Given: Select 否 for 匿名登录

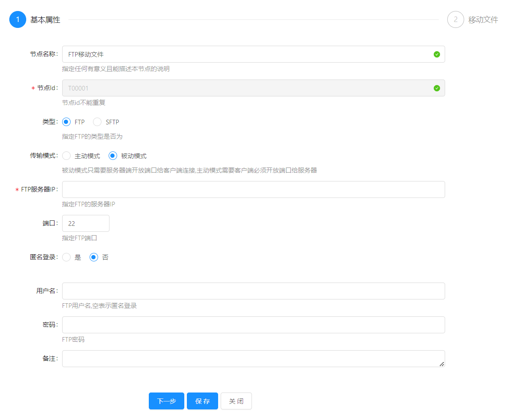Looking at the screenshot, I should pos(94,257).
